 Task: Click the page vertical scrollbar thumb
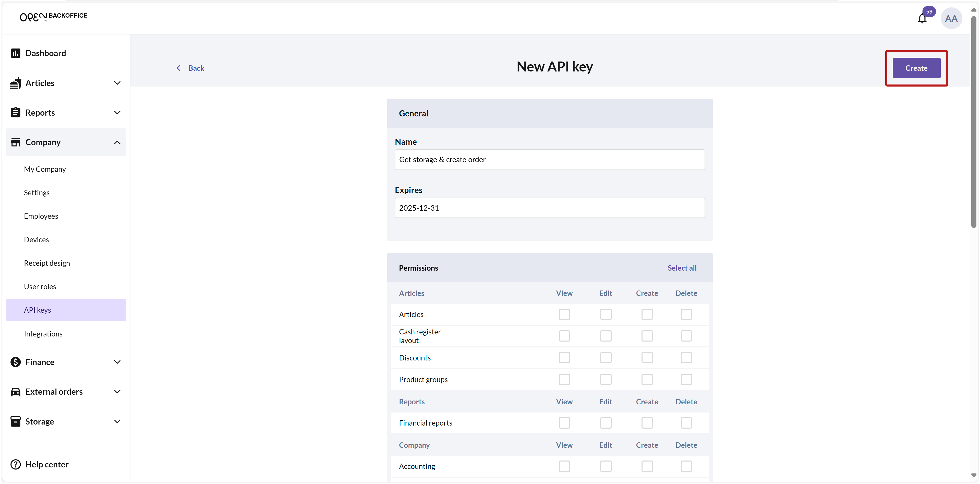(x=974, y=122)
